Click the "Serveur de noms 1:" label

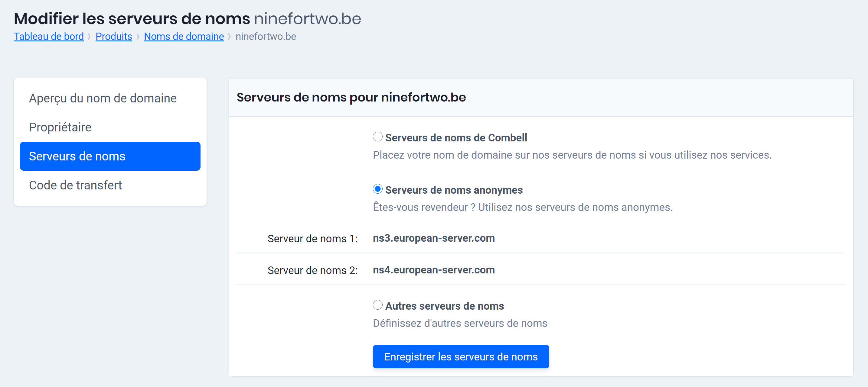[312, 239]
